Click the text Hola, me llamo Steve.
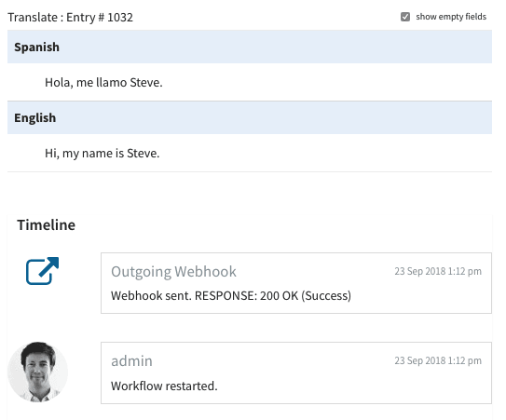This screenshot has width=506, height=420. pos(103,83)
